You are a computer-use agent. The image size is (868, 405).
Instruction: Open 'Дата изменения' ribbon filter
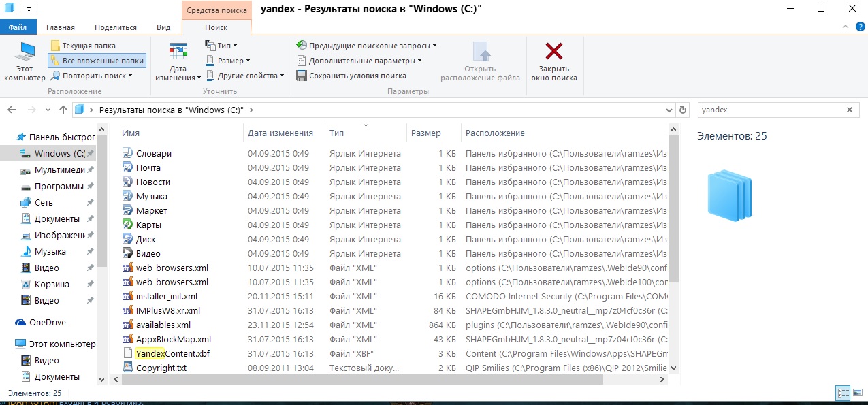click(x=178, y=61)
